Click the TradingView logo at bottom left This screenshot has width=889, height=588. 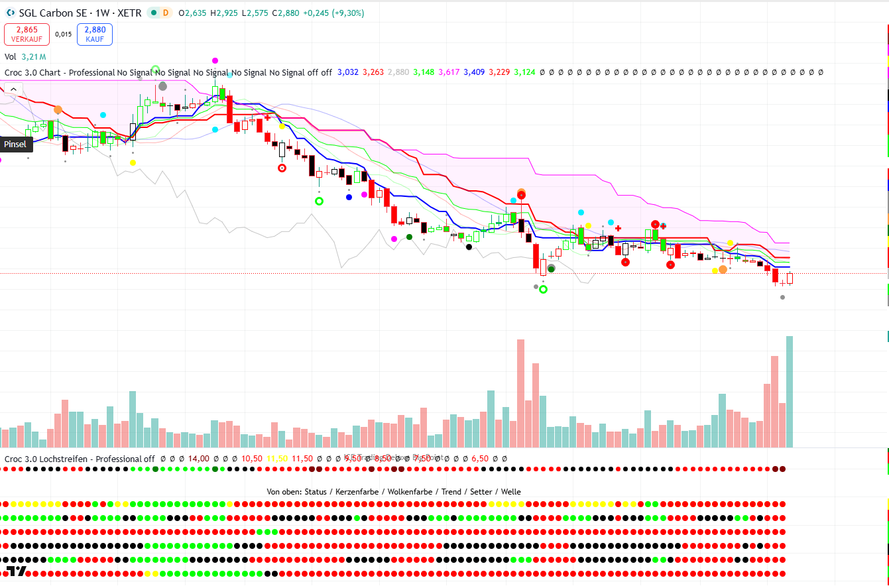coord(16,571)
